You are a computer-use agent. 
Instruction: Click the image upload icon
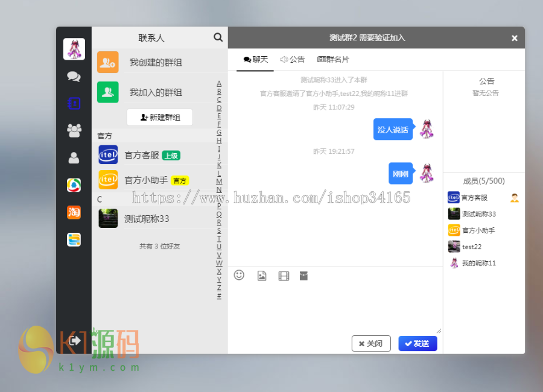(x=261, y=275)
